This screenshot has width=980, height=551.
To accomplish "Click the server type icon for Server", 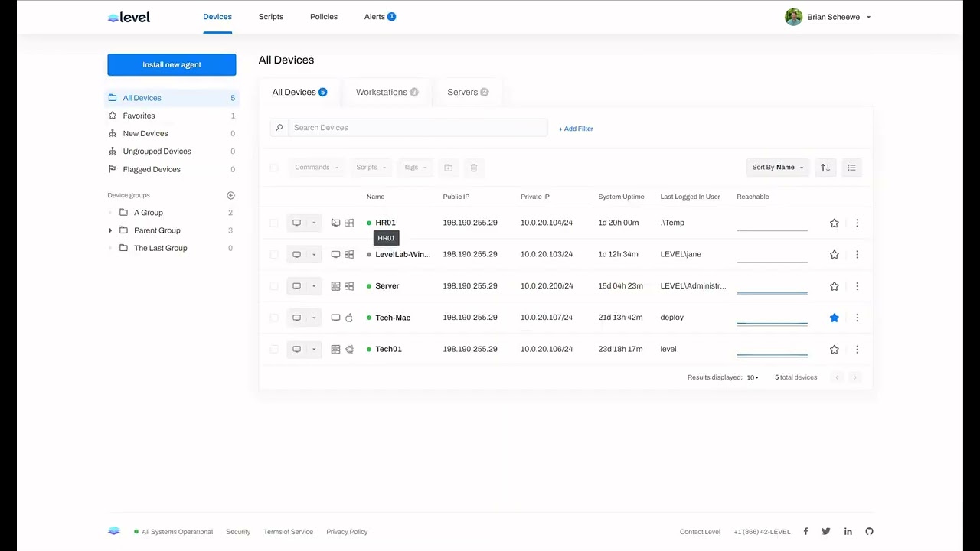I will (335, 286).
